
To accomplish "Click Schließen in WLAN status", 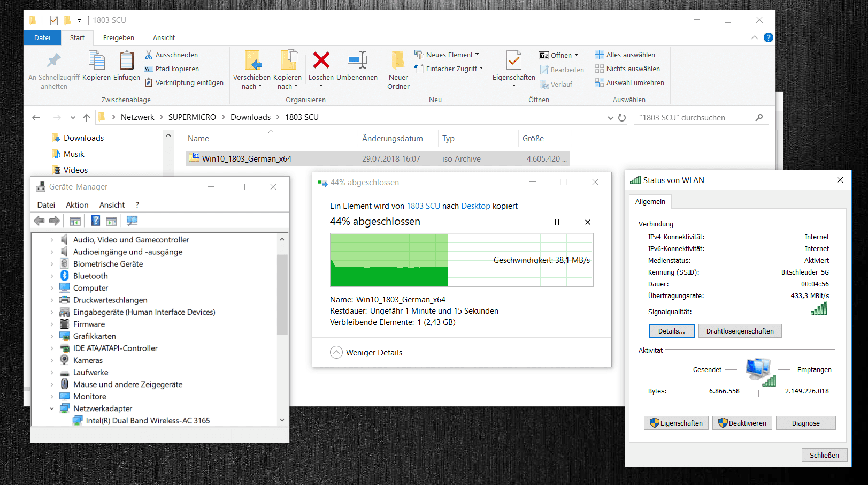I will point(825,455).
